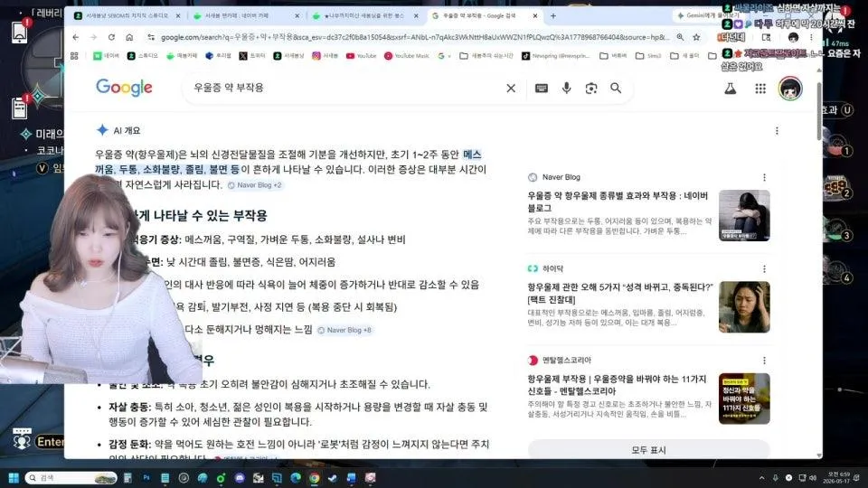Reload the page in Chrome
Image resolution: width=868 pixels, height=488 pixels.
(x=111, y=37)
